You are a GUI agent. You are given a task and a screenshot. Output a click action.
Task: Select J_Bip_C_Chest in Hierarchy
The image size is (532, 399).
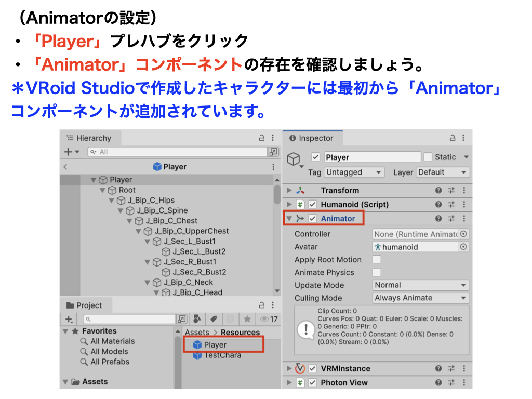click(x=171, y=221)
